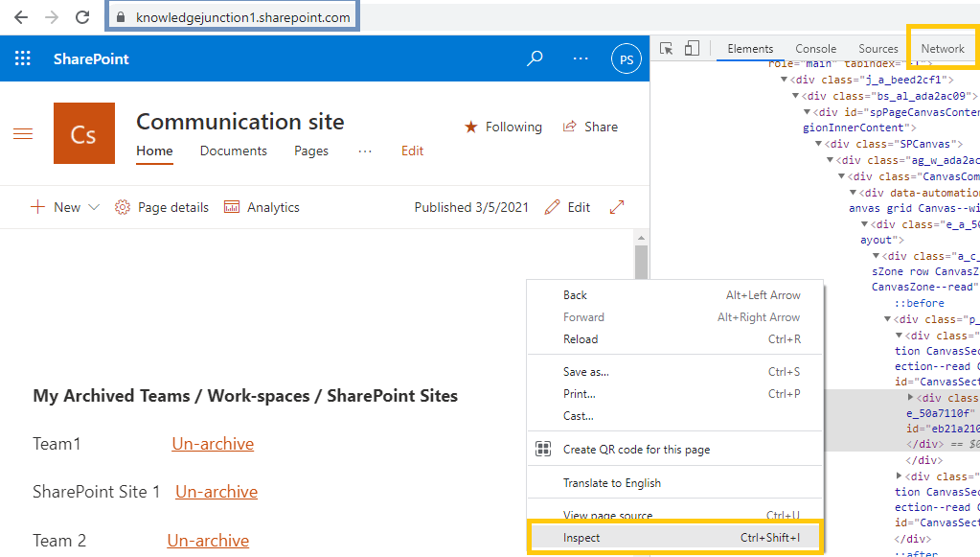980x557 pixels.
Task: Collapse the data-automation div node
Action: (854, 193)
